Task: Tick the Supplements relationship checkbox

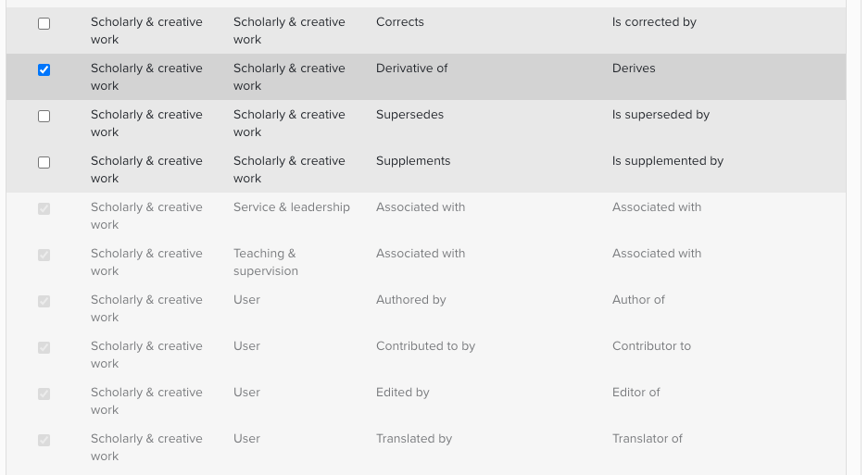Action: [x=44, y=162]
